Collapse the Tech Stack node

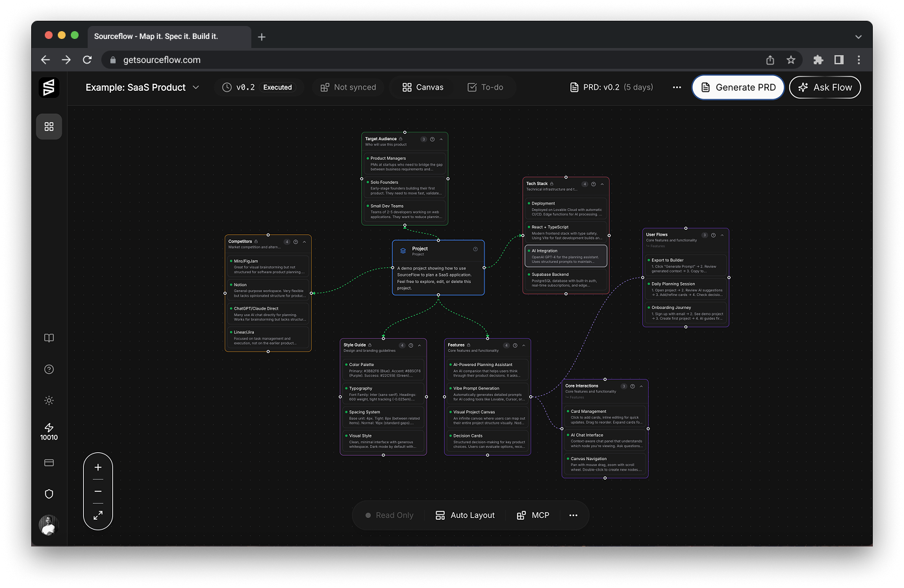[602, 184]
